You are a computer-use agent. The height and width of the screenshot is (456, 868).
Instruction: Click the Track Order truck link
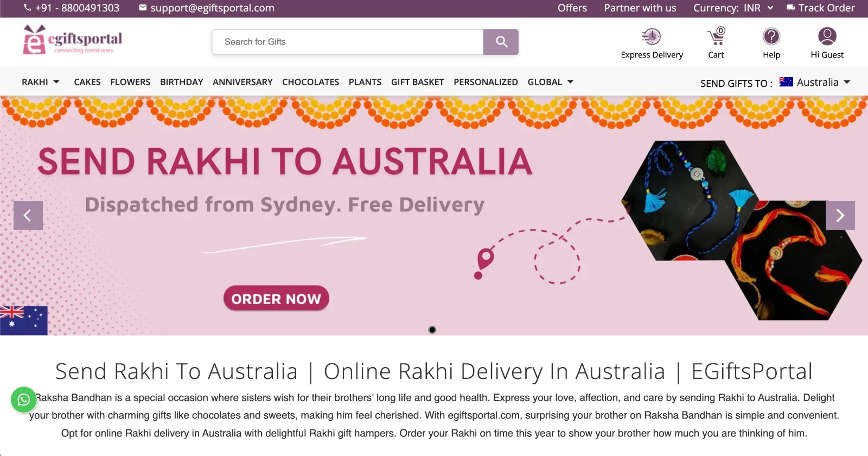tap(821, 8)
